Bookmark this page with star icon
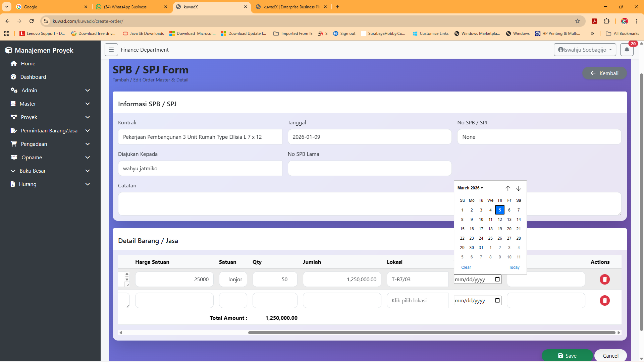 click(578, 21)
